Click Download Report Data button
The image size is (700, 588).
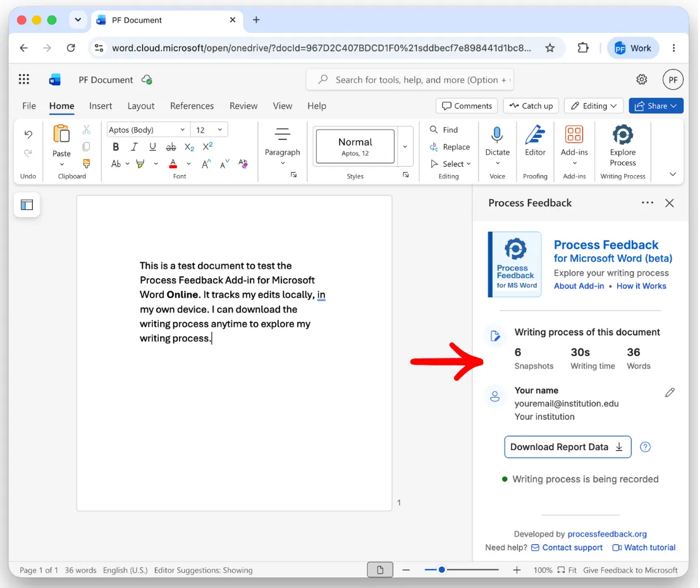[x=567, y=447]
